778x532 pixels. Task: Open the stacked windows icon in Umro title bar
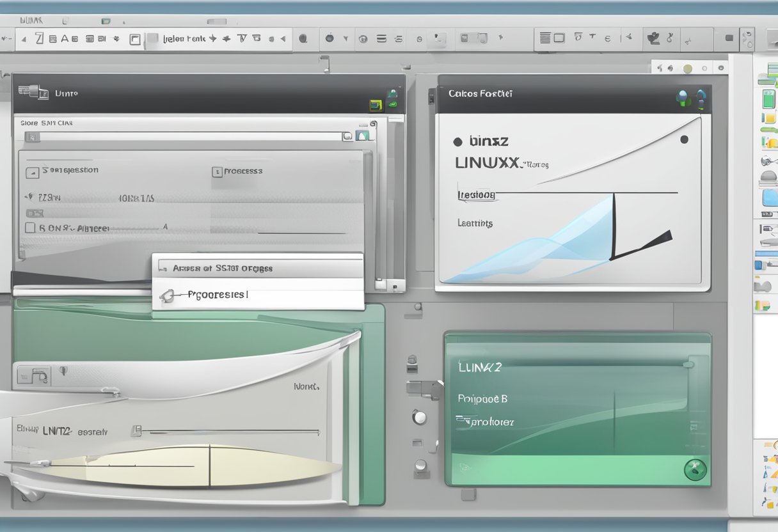click(33, 92)
